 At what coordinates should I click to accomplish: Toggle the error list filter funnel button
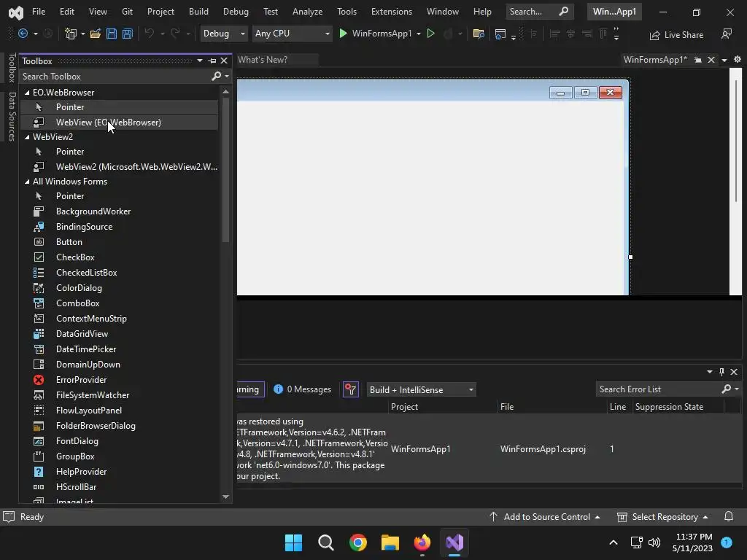tap(351, 389)
